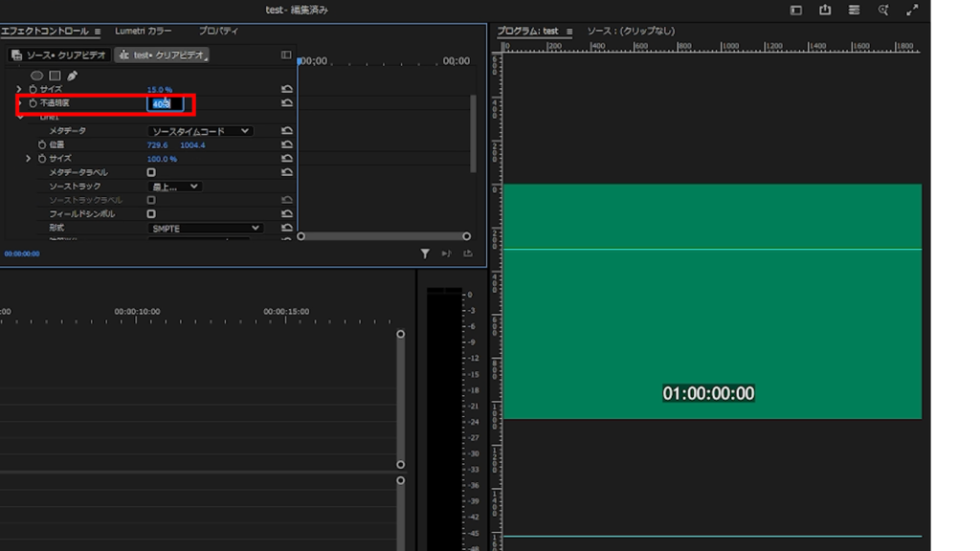Click the show/hide timeline view icon

click(x=286, y=55)
